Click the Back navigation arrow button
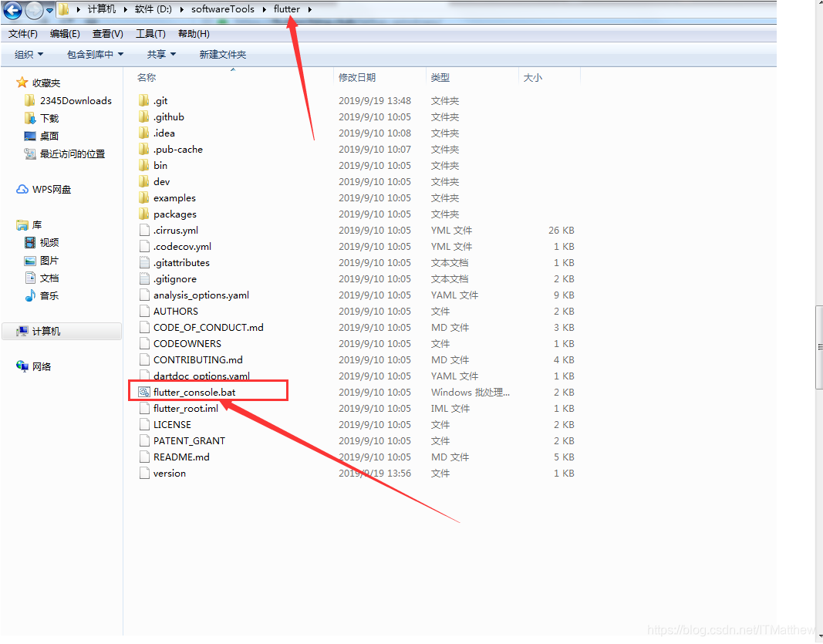Viewport: 823px width, 644px height. click(12, 9)
